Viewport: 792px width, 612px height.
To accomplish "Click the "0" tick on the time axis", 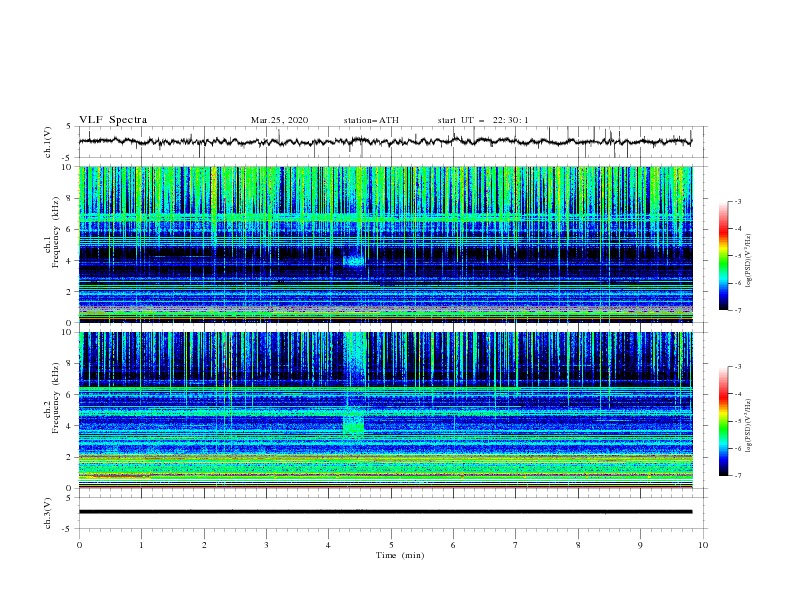I will (79, 545).
